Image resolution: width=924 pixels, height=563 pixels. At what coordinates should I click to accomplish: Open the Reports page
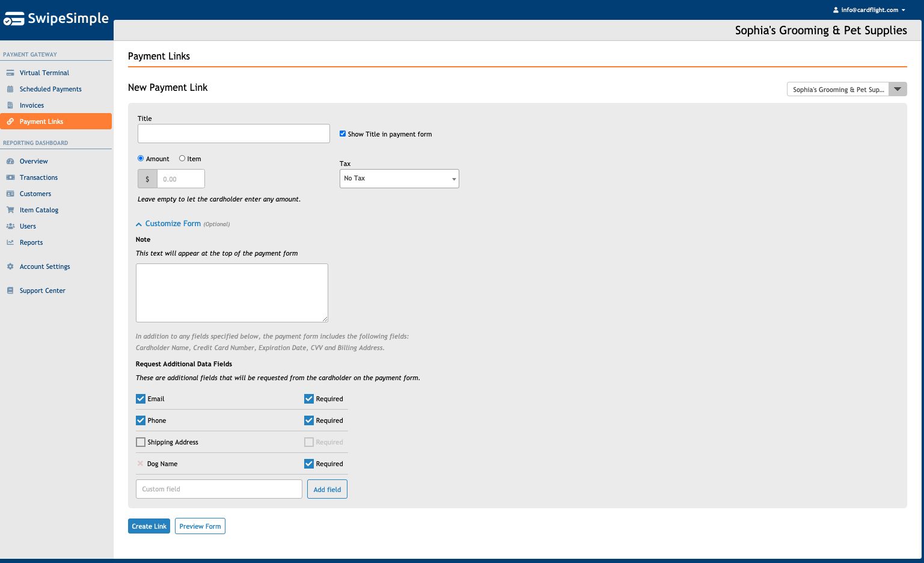(31, 242)
